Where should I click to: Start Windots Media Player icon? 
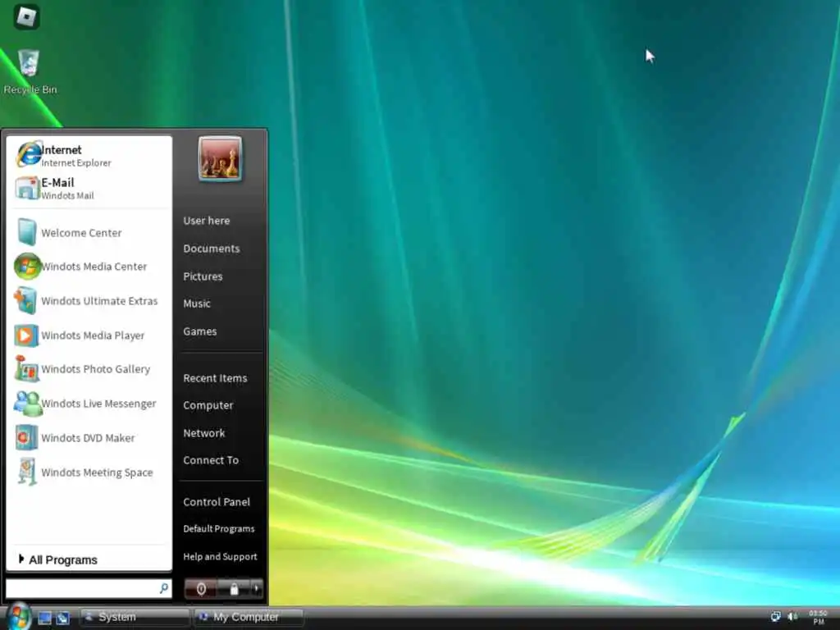pyautogui.click(x=26, y=336)
